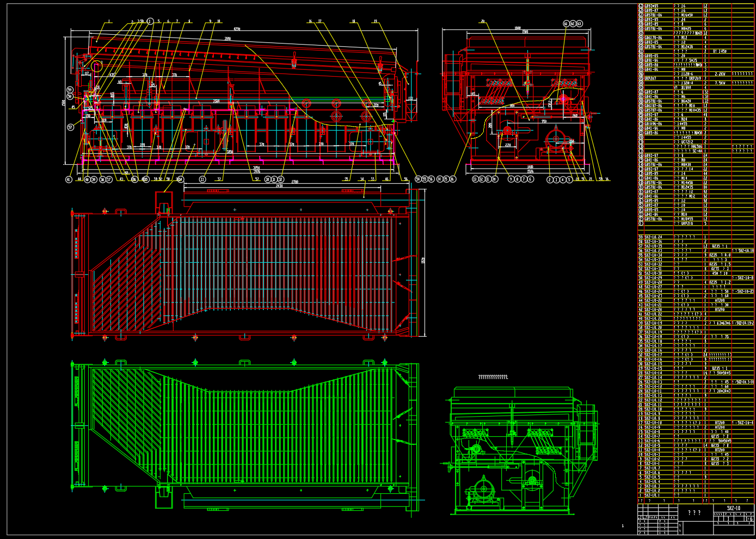This screenshot has width=756, height=539.
Task: Select circled balloon 41 below front view
Action: pos(69,179)
